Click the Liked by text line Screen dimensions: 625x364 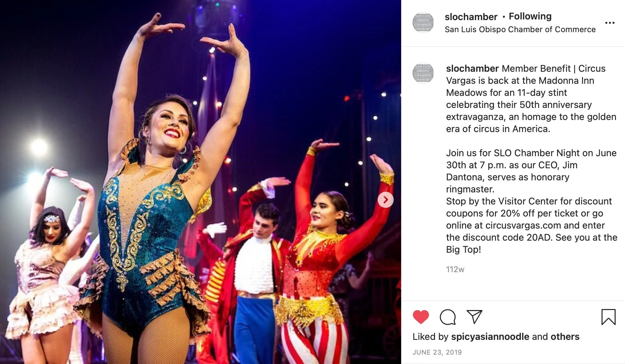[496, 337]
